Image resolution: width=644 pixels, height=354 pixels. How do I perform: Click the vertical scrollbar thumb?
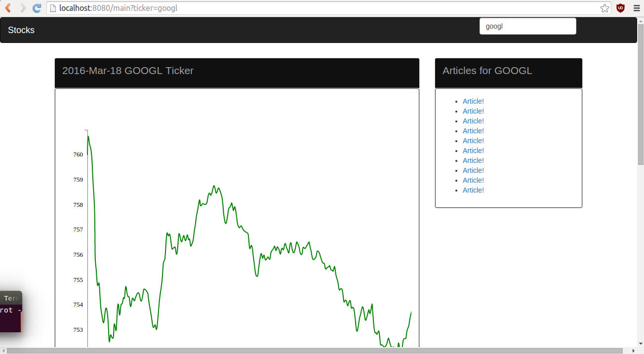641,94
